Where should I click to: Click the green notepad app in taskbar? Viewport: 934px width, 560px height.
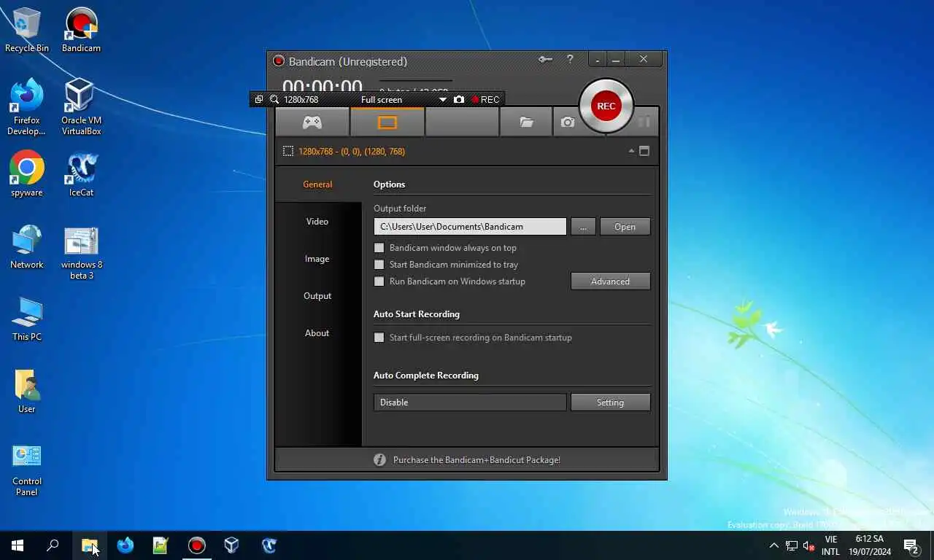coord(161,545)
